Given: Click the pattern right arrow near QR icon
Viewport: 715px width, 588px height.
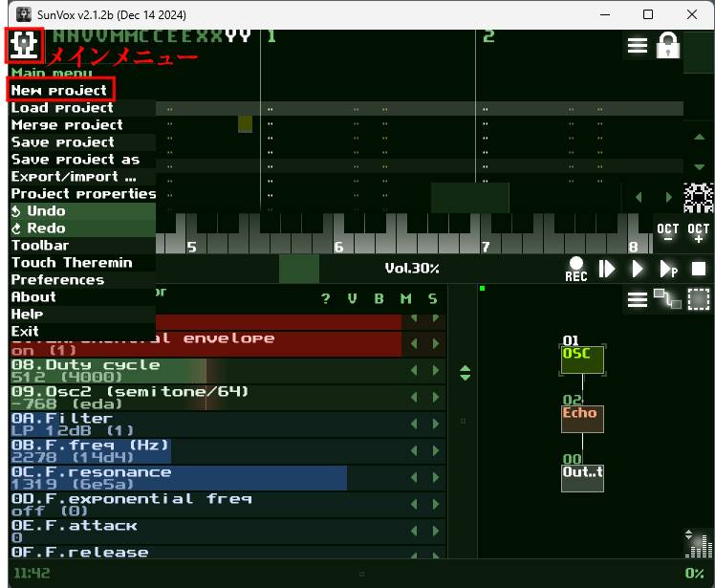Looking at the screenshot, I should 668,197.
